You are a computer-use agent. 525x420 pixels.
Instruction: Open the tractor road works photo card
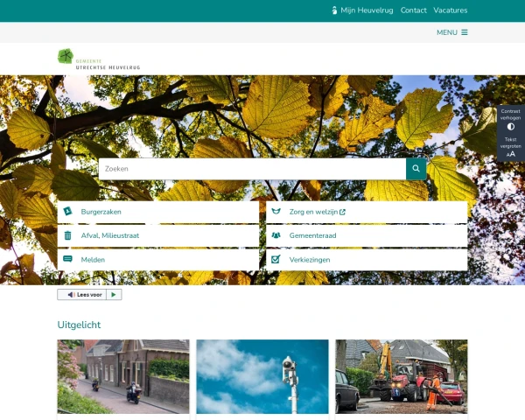(x=402, y=377)
